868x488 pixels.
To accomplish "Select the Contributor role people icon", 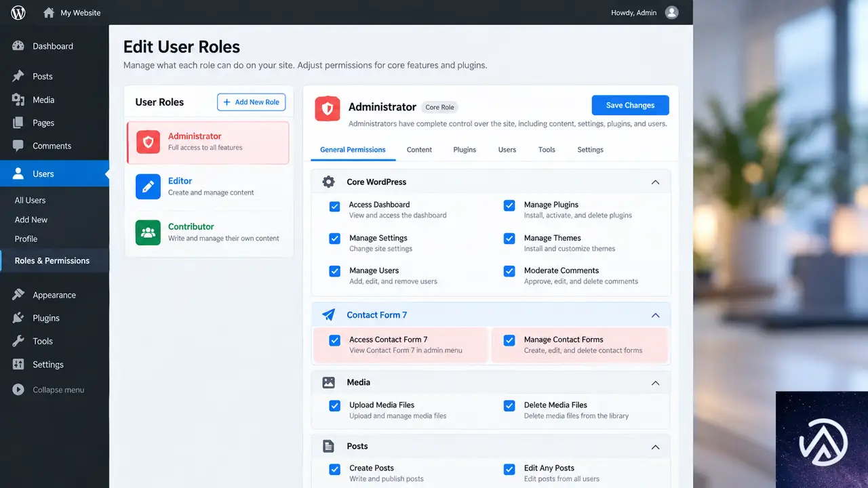I will [x=148, y=232].
